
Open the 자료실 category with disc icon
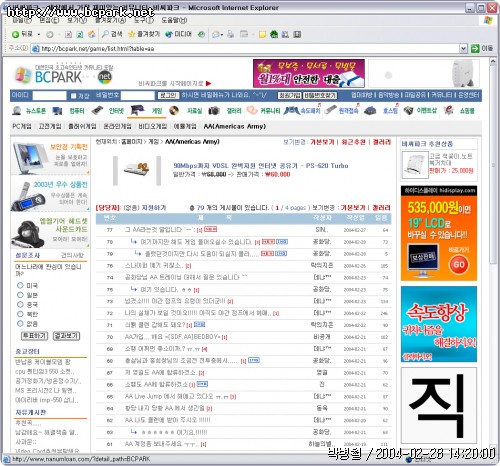[186, 111]
